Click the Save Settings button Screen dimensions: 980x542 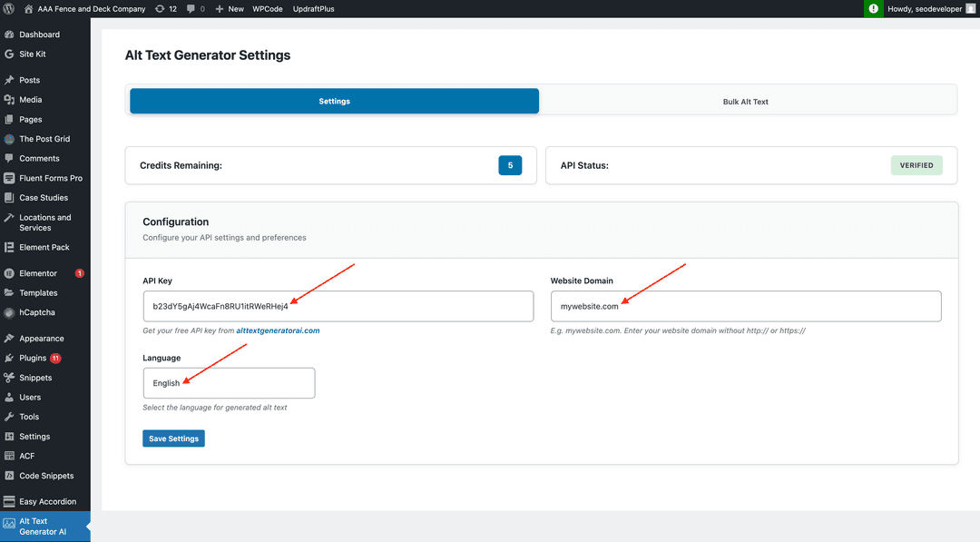pos(173,439)
